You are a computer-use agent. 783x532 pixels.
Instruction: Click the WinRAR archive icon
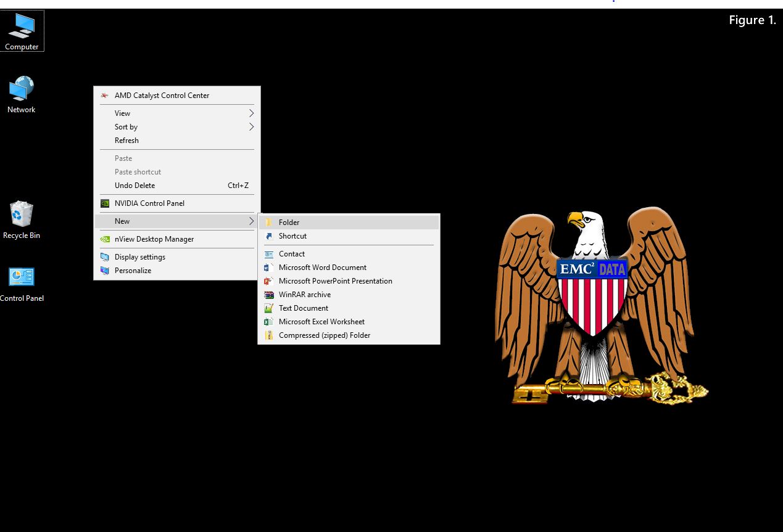[268, 295]
